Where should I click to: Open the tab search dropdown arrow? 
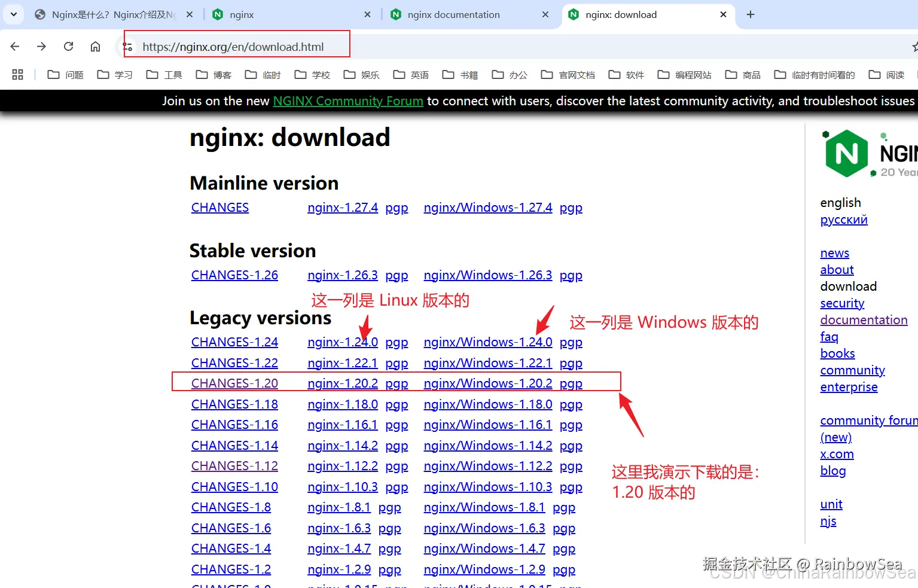click(14, 14)
